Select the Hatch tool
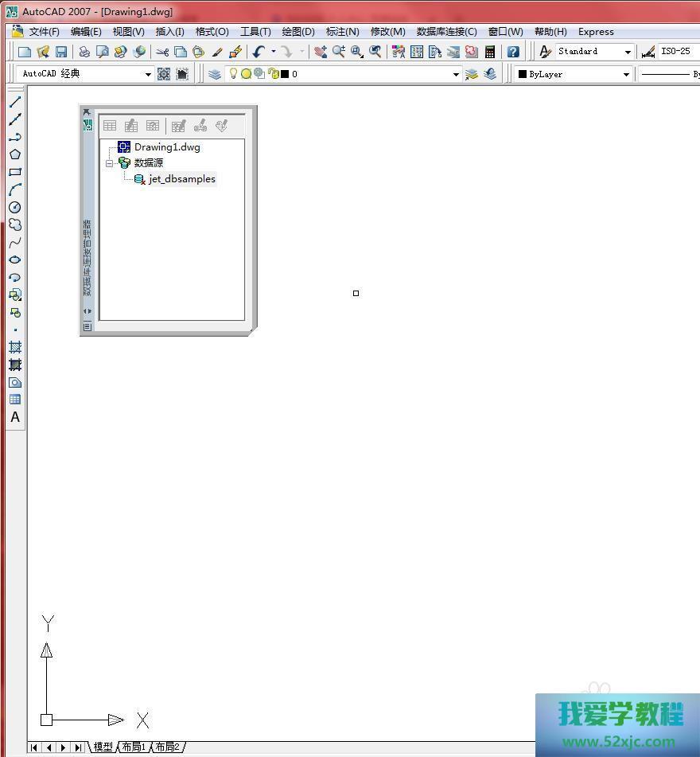The image size is (700, 757). coord(14,347)
